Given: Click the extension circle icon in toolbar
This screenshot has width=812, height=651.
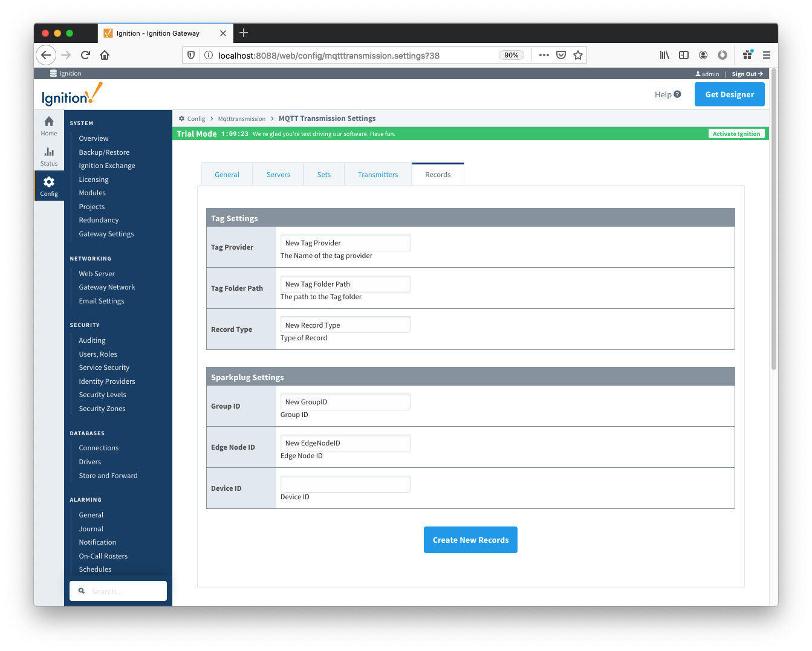Looking at the screenshot, I should 723,55.
